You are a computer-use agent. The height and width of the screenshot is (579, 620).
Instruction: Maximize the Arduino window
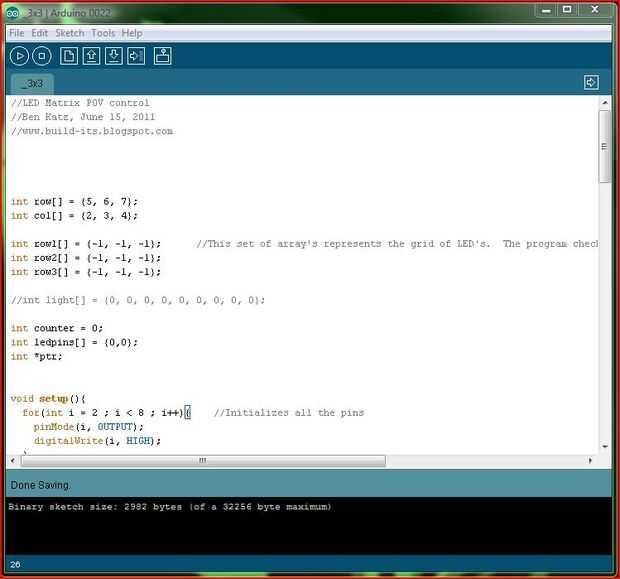click(567, 10)
